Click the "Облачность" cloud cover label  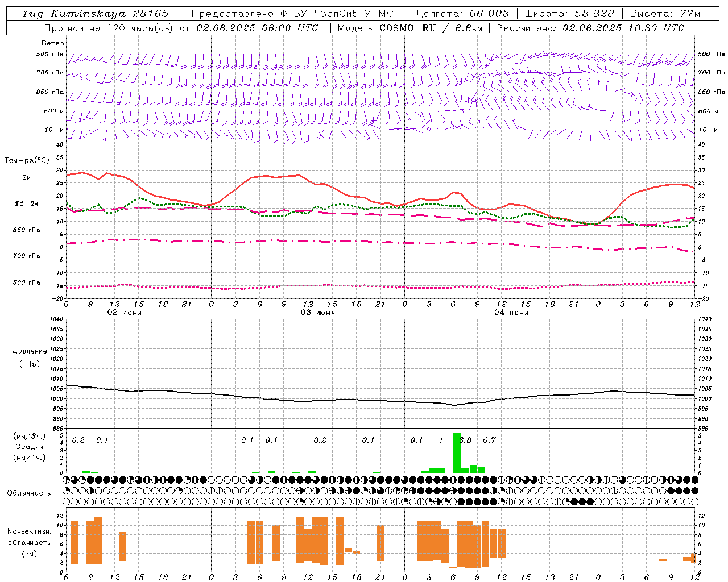[x=29, y=493]
